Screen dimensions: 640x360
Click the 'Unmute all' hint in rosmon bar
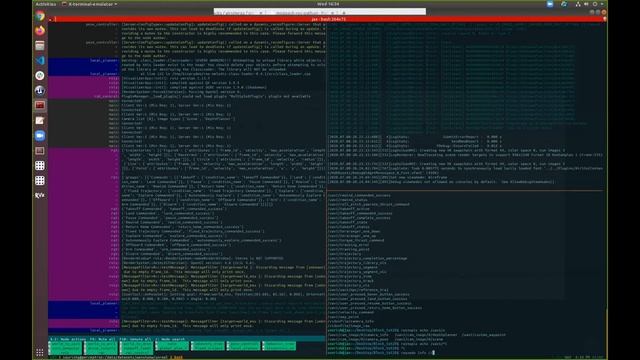(135, 339)
